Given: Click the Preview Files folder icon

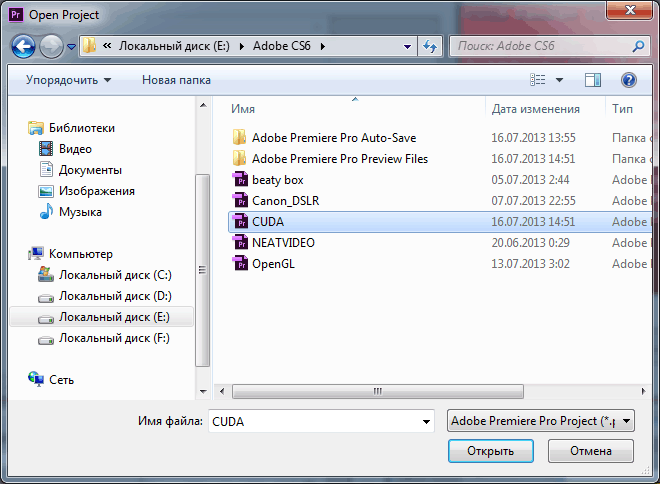Looking at the screenshot, I should tap(240, 158).
